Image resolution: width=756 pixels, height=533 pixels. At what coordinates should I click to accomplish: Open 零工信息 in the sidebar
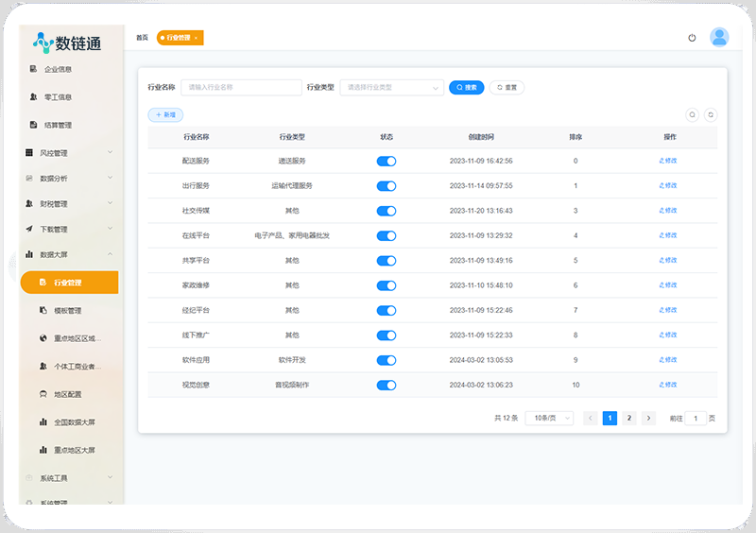pyautogui.click(x=58, y=96)
